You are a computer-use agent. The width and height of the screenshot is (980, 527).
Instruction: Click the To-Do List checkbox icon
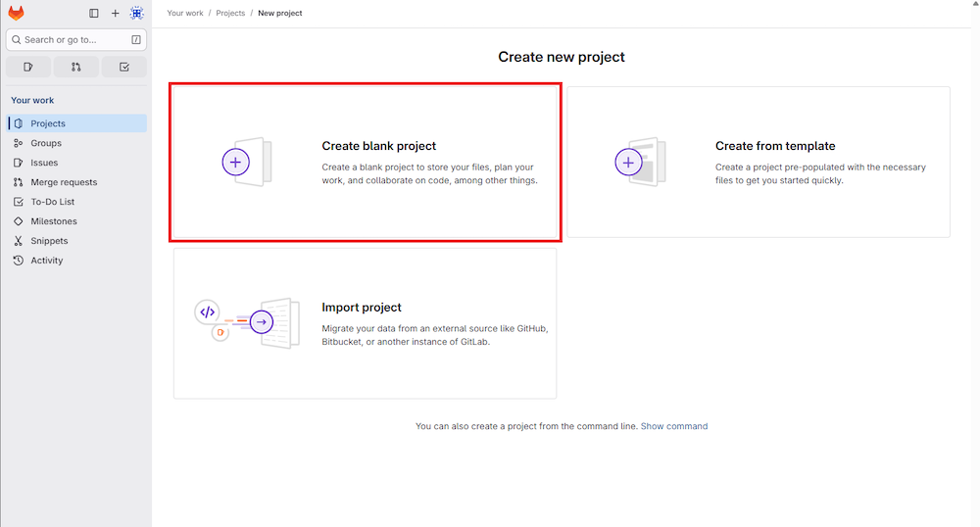[x=19, y=202]
